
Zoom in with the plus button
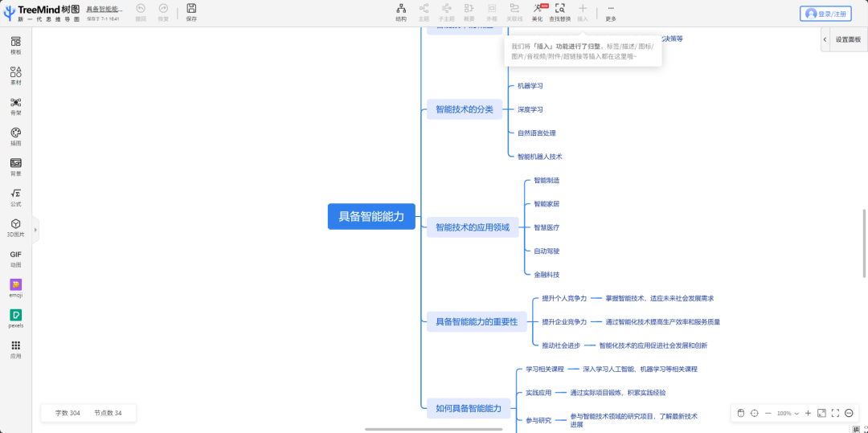(808, 413)
